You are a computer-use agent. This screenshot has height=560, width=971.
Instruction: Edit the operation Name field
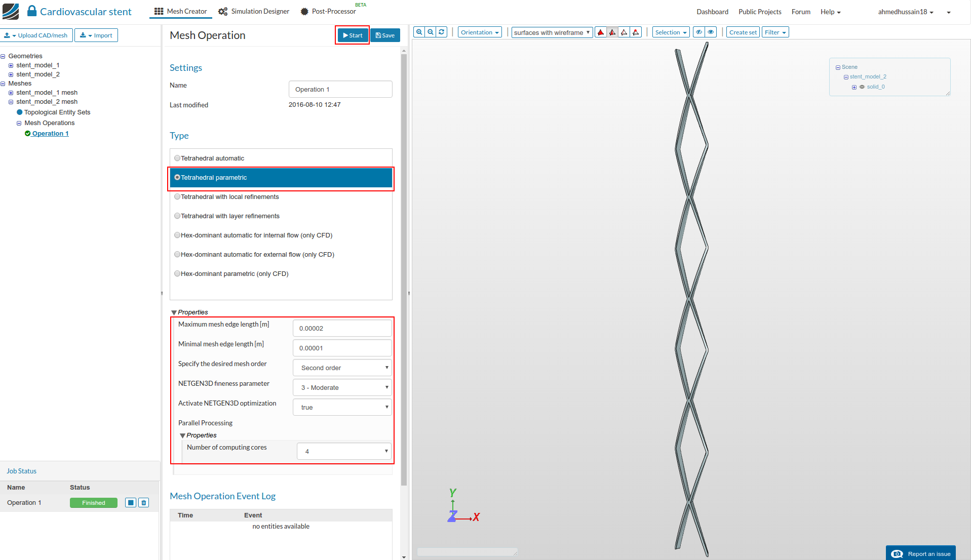(340, 89)
